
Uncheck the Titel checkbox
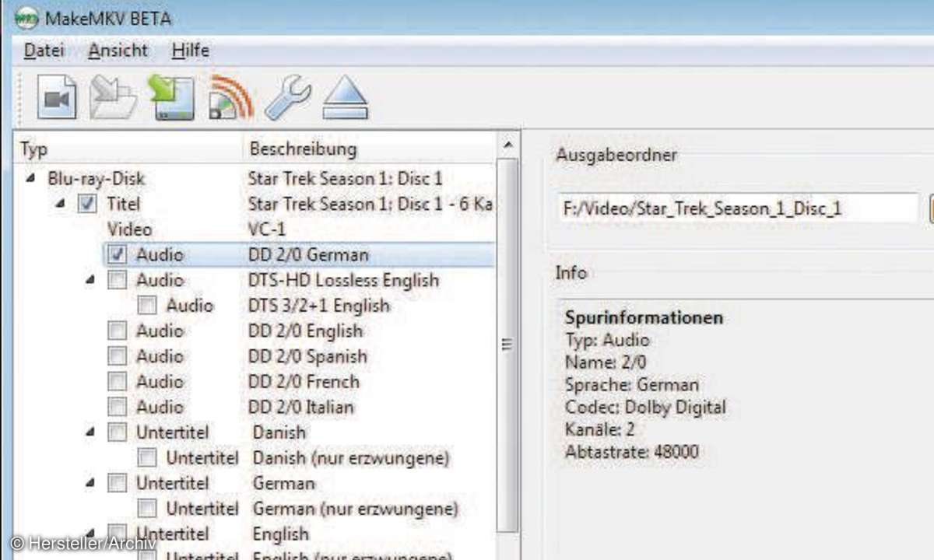88,205
